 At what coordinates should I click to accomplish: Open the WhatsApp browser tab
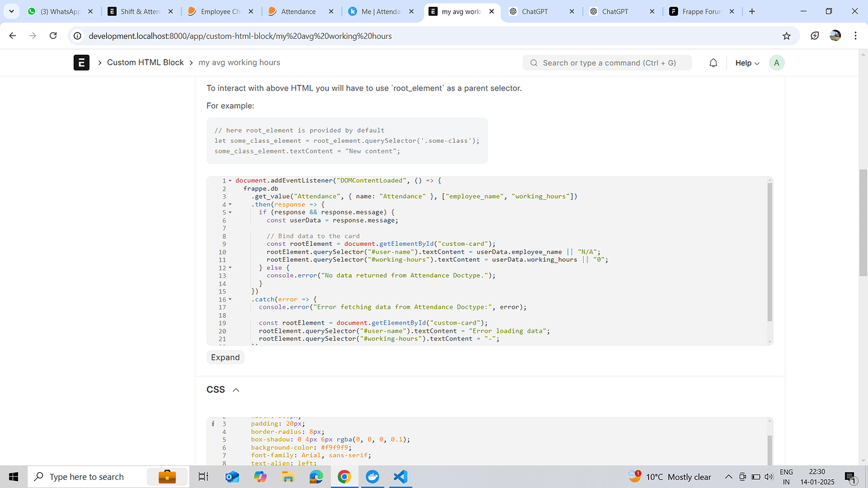(60, 11)
